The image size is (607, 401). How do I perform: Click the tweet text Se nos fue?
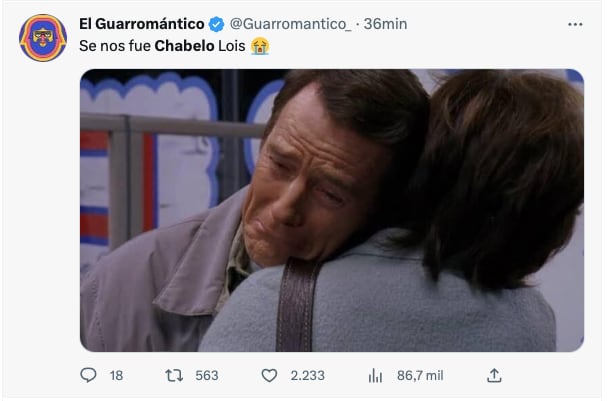click(115, 46)
